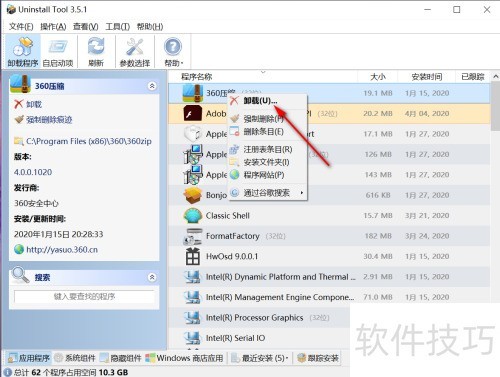Click the program search input field

[84, 296]
